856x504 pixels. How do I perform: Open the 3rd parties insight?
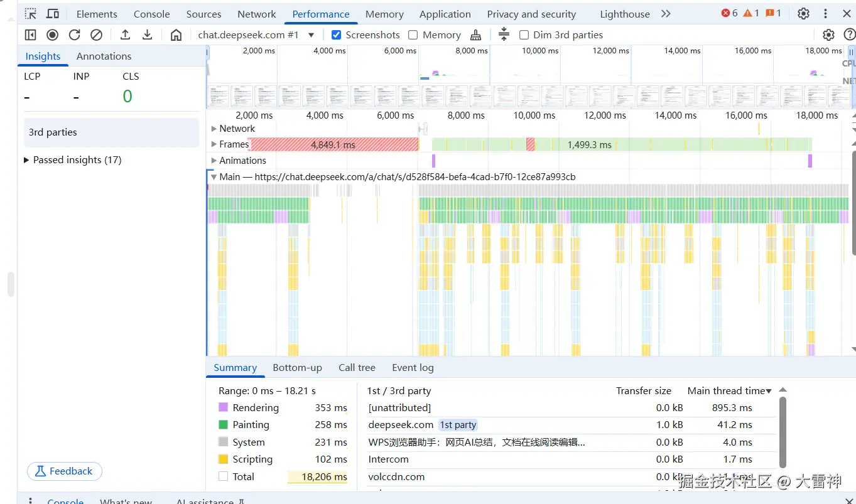[111, 132]
